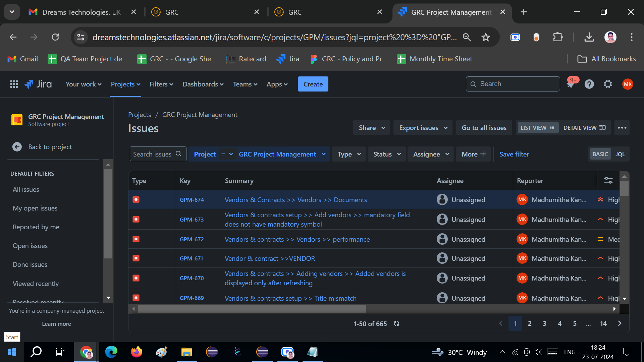Image resolution: width=644 pixels, height=362 pixels.
Task: Open the Export issues dropdown
Action: coord(423,128)
